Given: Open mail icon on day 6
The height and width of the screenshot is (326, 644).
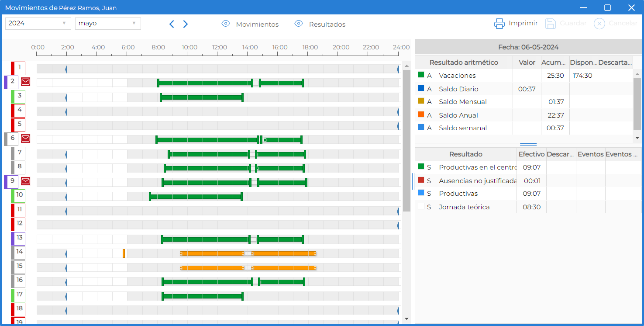Looking at the screenshot, I should pos(26,139).
